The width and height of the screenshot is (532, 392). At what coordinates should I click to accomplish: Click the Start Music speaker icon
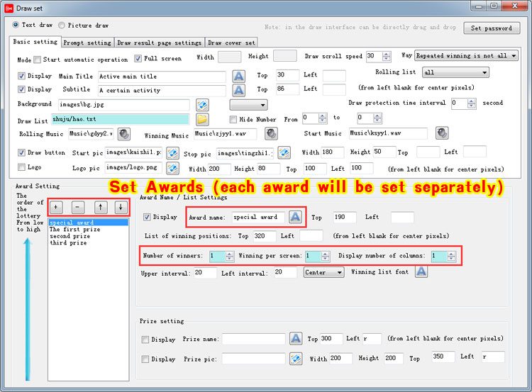(442, 133)
